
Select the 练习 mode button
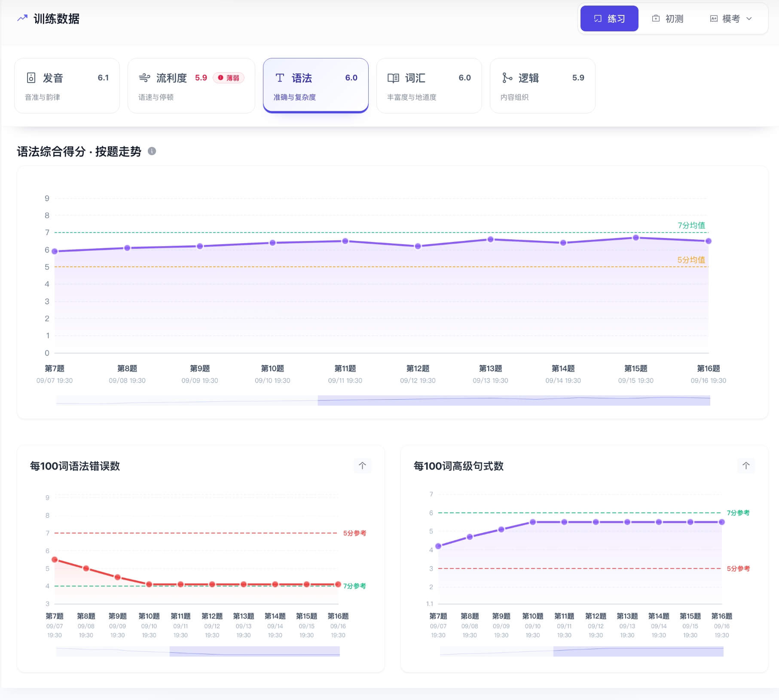tap(609, 18)
